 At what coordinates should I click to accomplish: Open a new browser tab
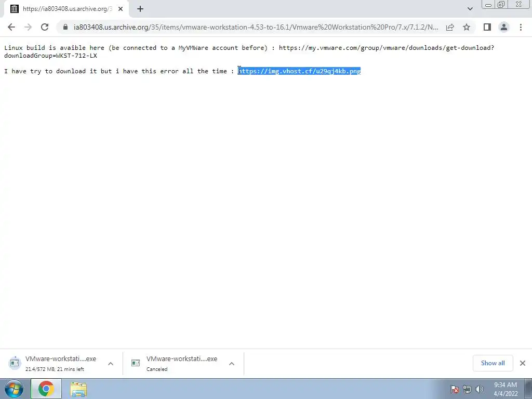click(x=140, y=9)
